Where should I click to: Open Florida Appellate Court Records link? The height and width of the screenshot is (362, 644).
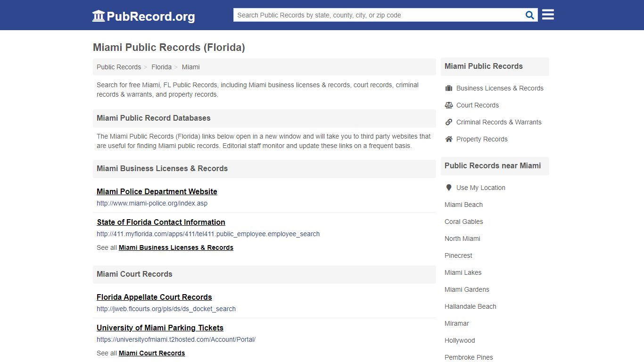coord(154,297)
